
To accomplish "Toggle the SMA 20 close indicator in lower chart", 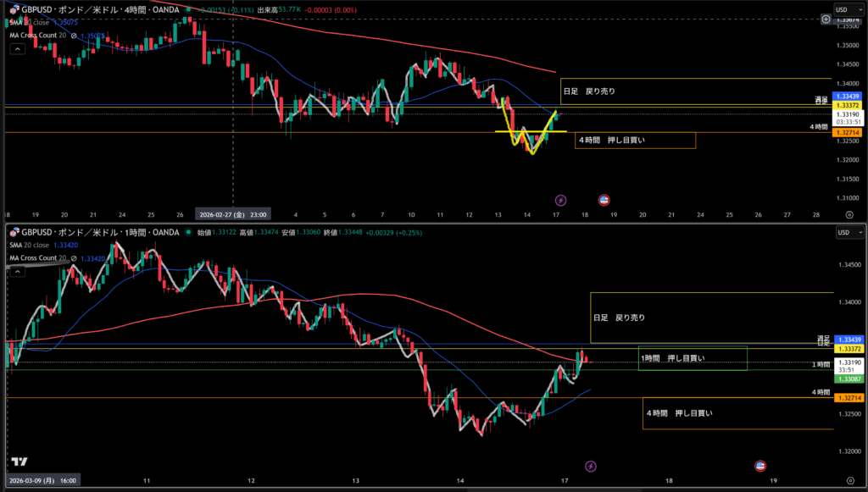I will [x=34, y=245].
